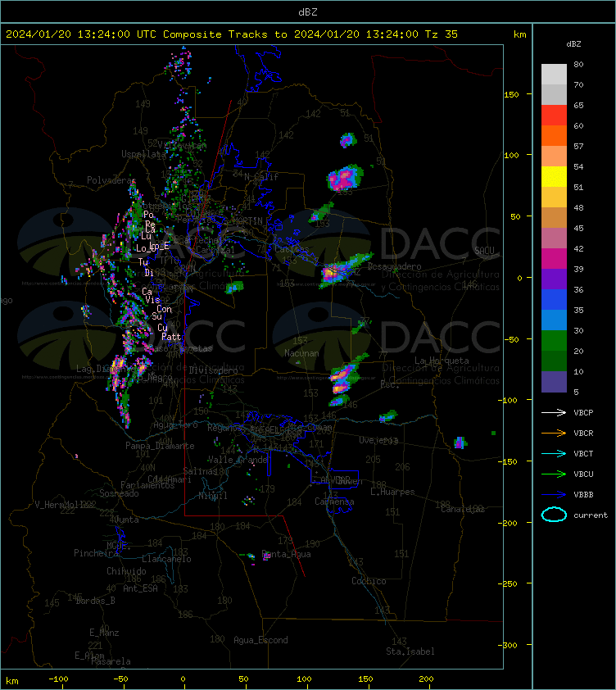Click the orange VBCR arrow in the legend

pyautogui.click(x=554, y=433)
